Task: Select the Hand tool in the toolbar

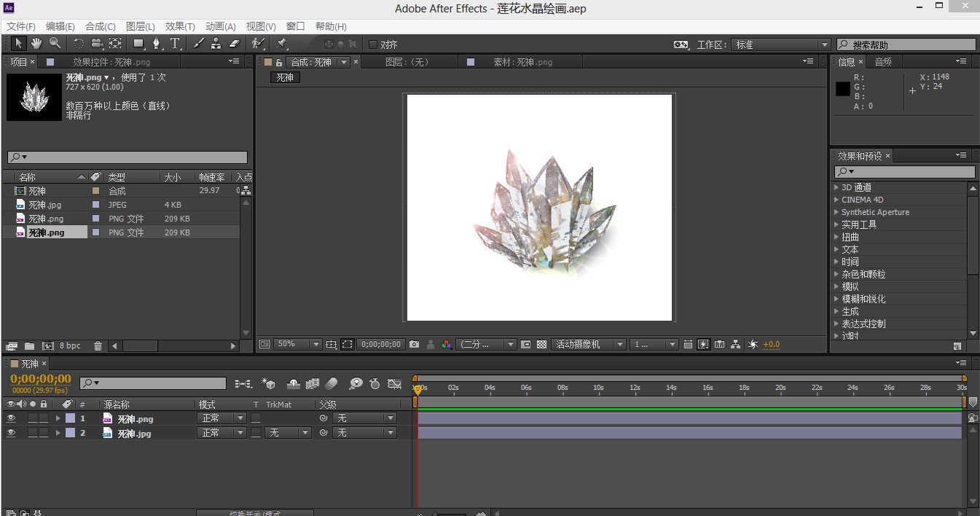Action: click(x=36, y=44)
